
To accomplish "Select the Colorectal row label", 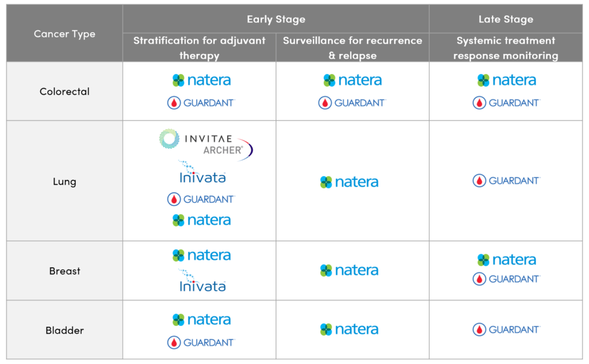I will [64, 91].
